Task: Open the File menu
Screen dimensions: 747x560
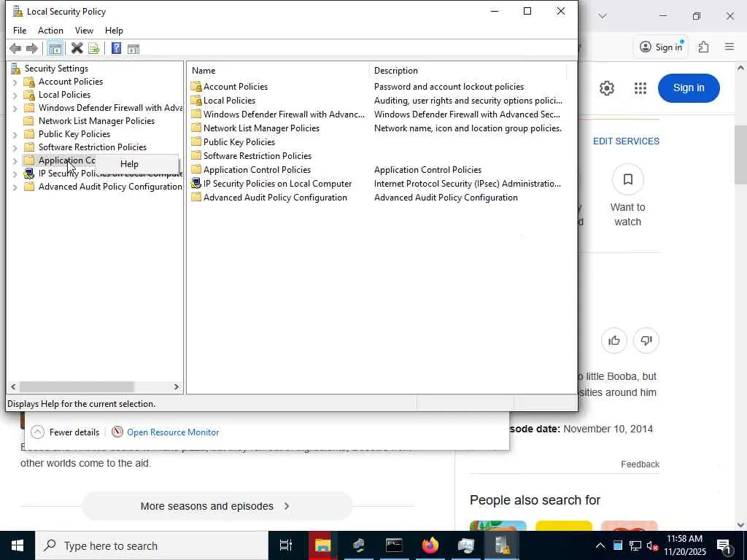Action: tap(20, 31)
